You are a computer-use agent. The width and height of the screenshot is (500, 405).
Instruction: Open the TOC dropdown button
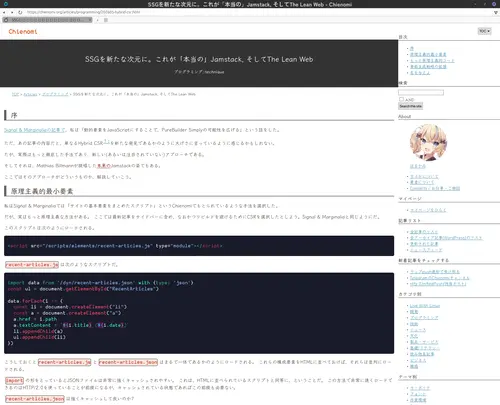[484, 31]
